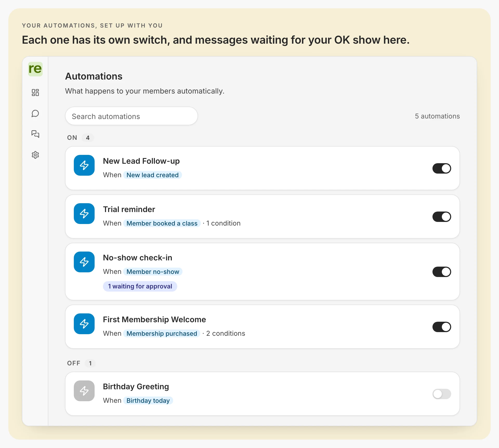Click the Trial reminder lightning icon
The width and height of the screenshot is (499, 448).
[84, 214]
